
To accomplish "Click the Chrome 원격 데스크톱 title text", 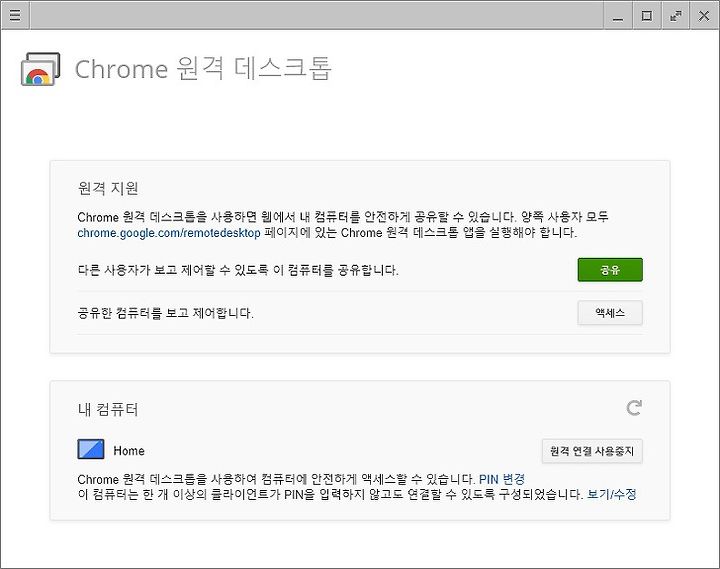I will [203, 69].
